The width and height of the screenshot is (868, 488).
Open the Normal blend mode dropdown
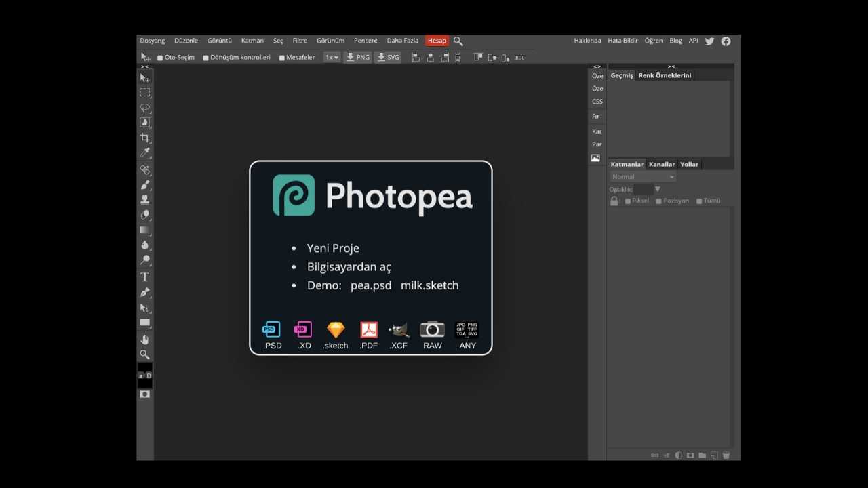point(643,177)
